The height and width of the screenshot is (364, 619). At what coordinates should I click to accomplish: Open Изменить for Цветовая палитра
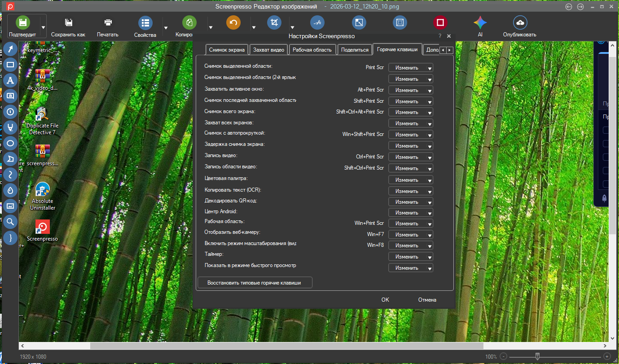tap(411, 180)
